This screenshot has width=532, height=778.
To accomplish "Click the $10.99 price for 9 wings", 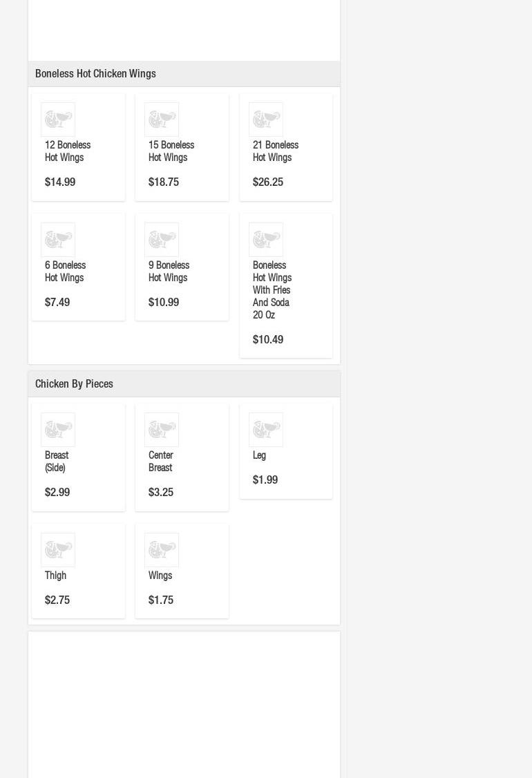I will coord(164,303).
